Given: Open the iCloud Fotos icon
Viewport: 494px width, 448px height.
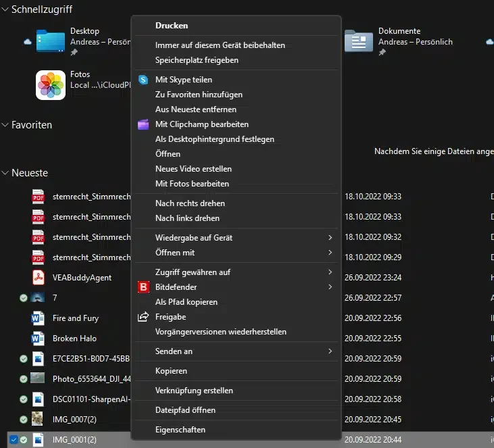Looking at the screenshot, I should [x=51, y=85].
